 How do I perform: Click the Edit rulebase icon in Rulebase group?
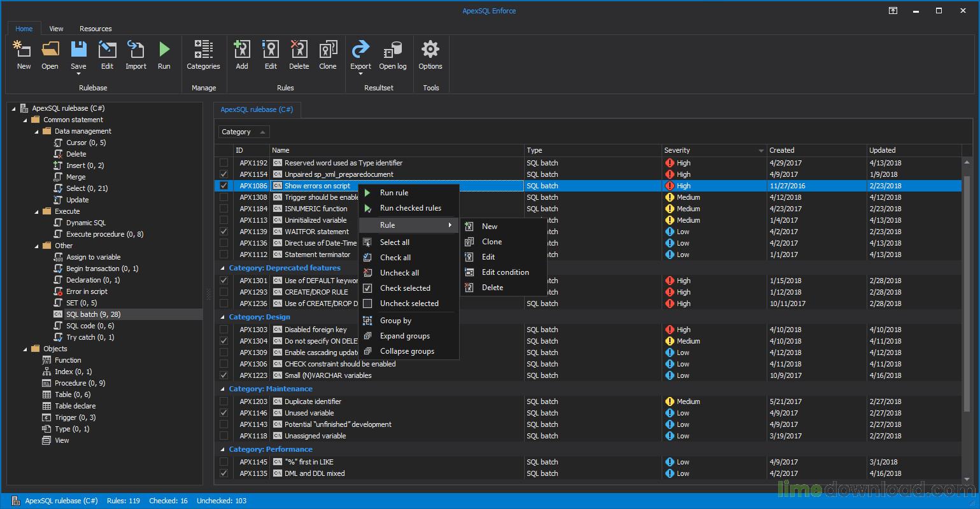pyautogui.click(x=107, y=50)
